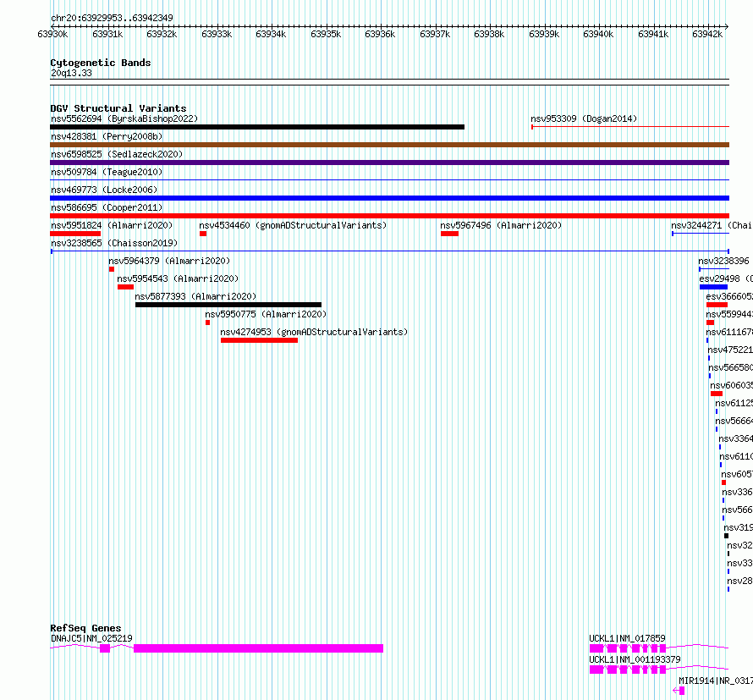
Task: Open the DNAJC5|NM_025219 gene label
Action: [x=91, y=638]
